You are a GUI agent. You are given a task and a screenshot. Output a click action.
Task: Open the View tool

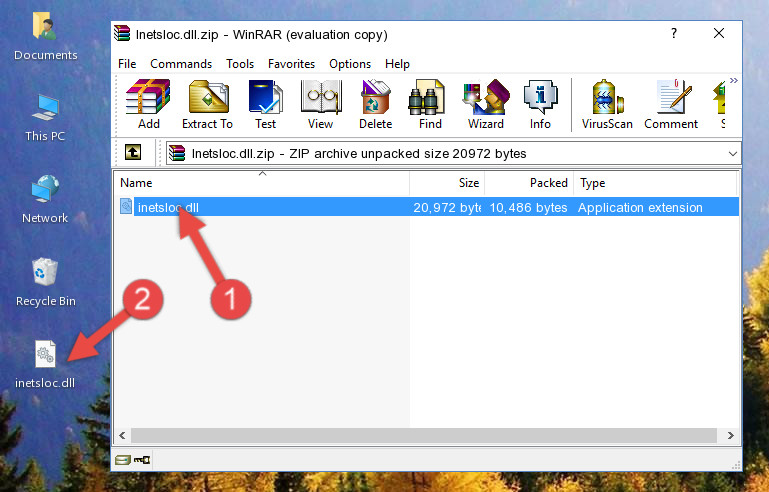(321, 104)
